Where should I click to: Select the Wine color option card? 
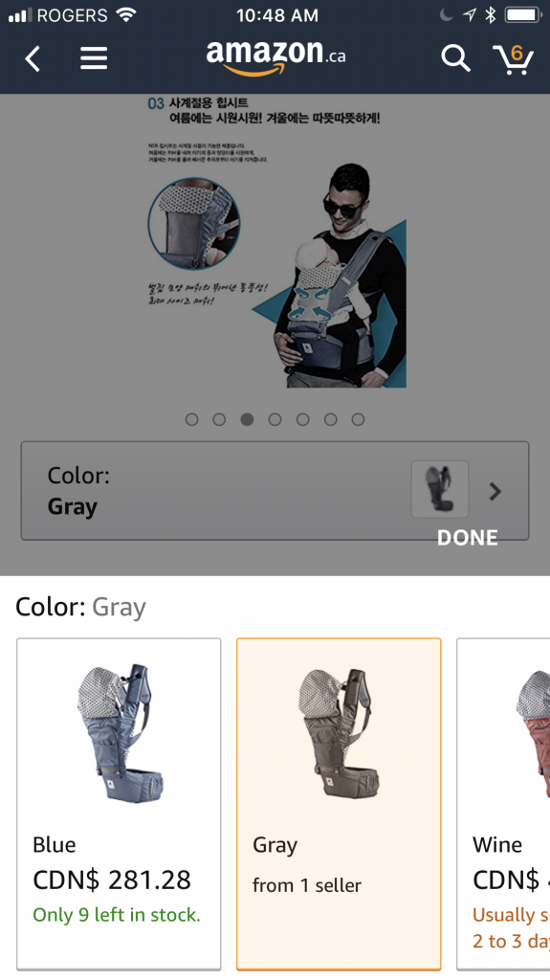[504, 804]
